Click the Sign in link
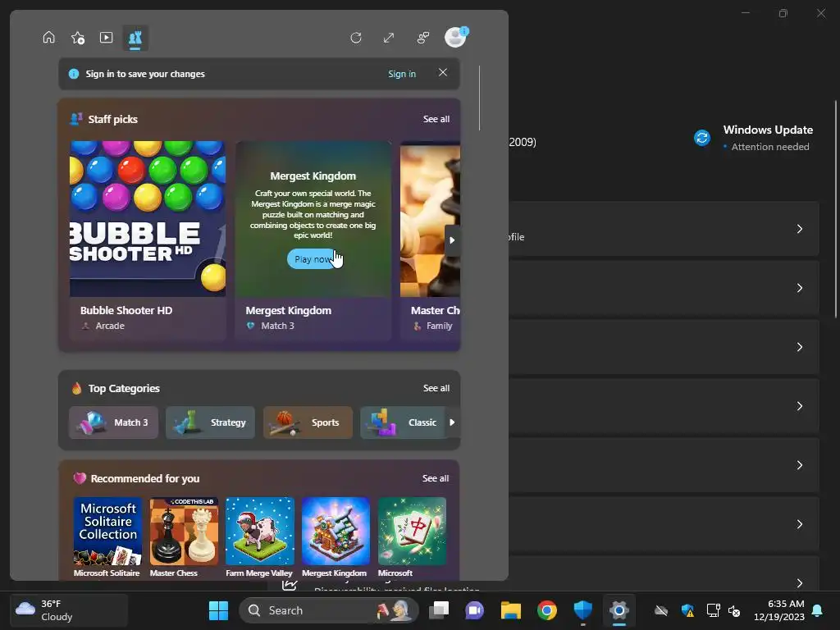The height and width of the screenshot is (630, 840). tap(402, 74)
